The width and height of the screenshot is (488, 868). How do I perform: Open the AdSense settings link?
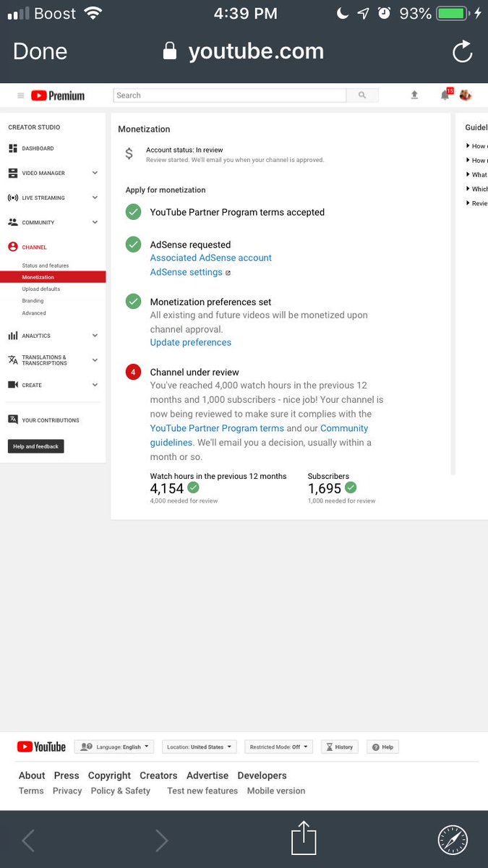click(187, 272)
